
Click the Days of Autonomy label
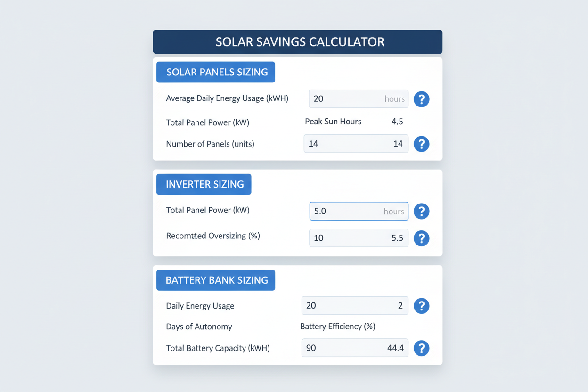(198, 327)
